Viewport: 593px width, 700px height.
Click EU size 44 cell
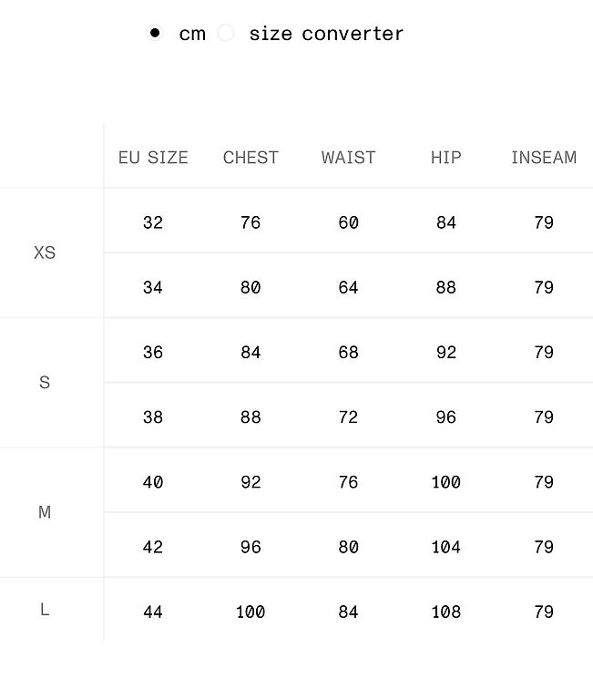pyautogui.click(x=153, y=612)
